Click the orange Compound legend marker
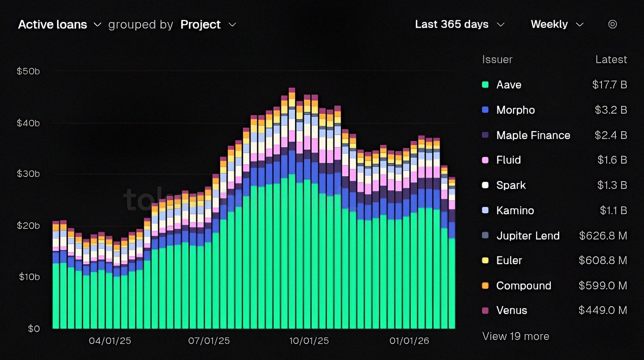644x360 pixels. 485,285
